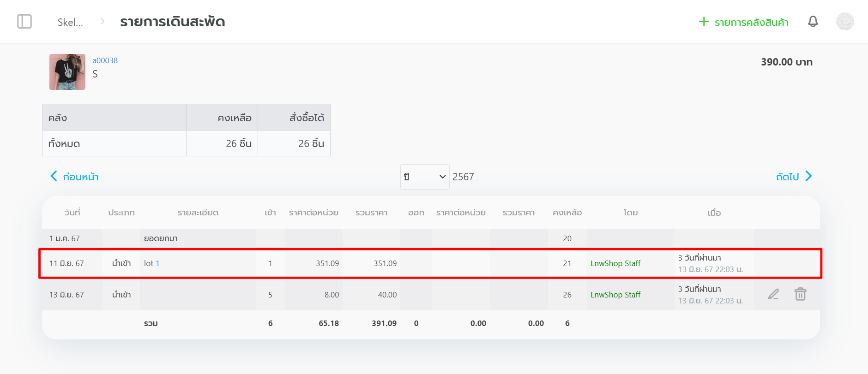This screenshot has height=374, width=868.
Task: Click the plus icon for รายการคลังสินค้า
Action: tap(704, 22)
